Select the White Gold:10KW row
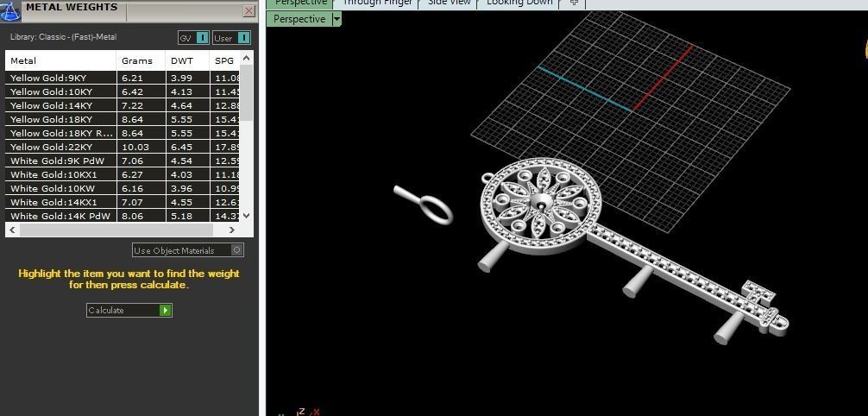 123,189
